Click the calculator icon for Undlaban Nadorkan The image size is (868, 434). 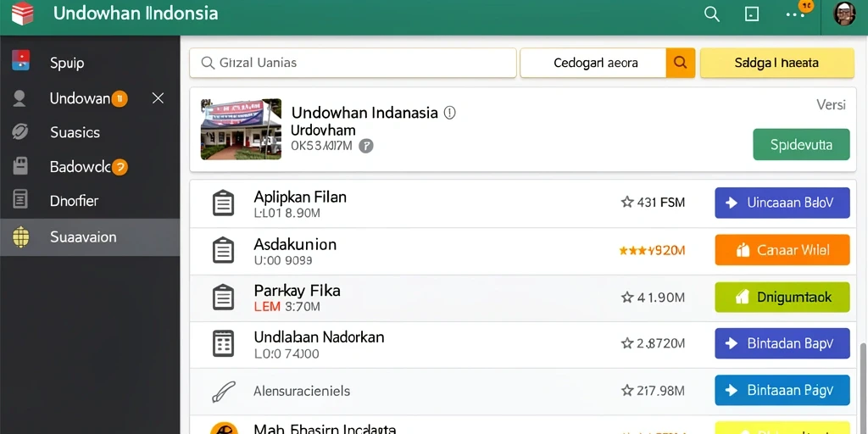pos(223,343)
